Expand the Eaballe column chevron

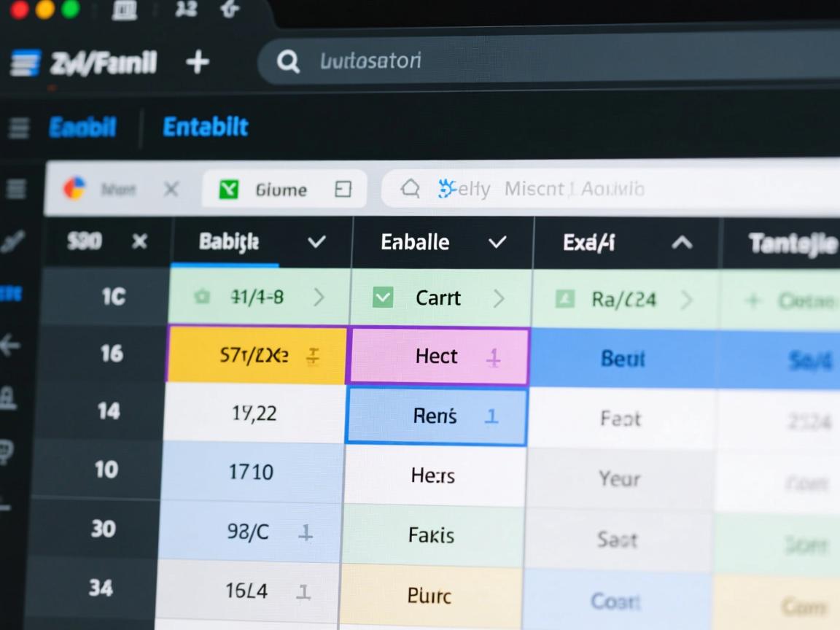[497, 242]
